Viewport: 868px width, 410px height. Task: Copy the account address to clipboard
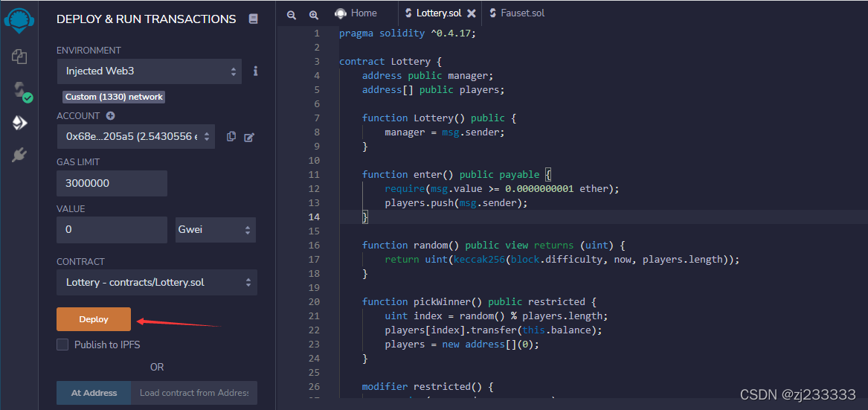click(x=231, y=136)
